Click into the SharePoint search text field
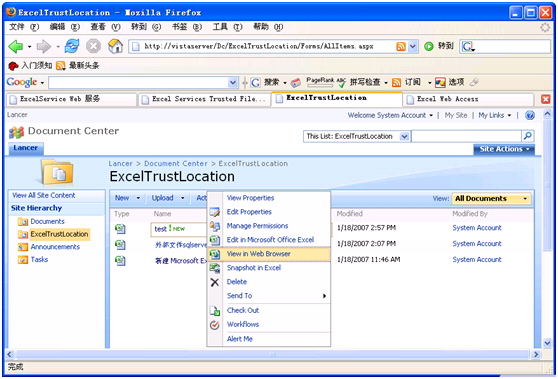The height and width of the screenshot is (379, 558). pos(466,136)
